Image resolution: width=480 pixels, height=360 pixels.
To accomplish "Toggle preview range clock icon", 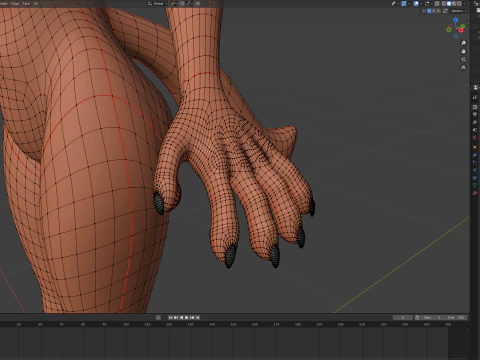I will pyautogui.click(x=417, y=318).
